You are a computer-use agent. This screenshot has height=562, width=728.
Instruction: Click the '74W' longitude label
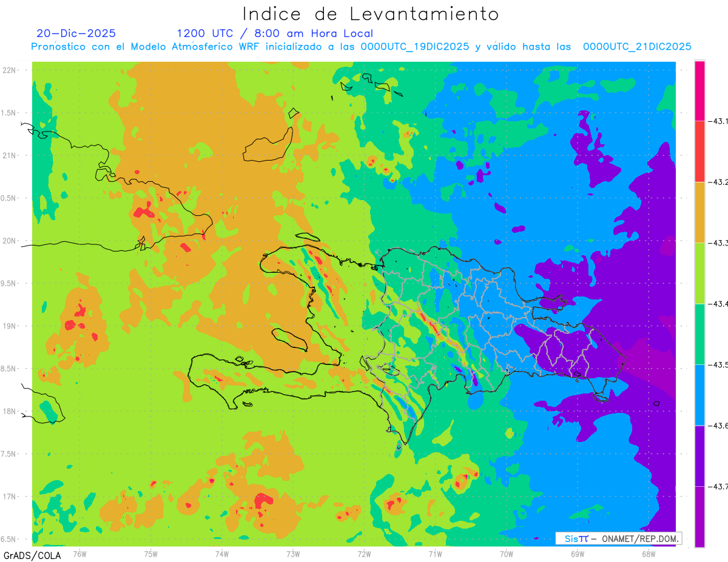coord(222,553)
